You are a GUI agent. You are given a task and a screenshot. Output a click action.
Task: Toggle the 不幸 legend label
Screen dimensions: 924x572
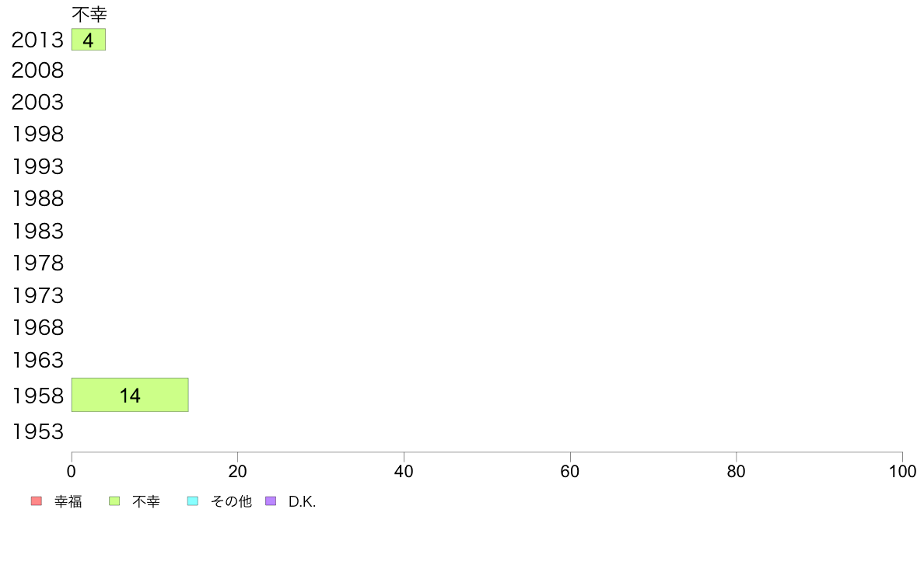(x=146, y=502)
